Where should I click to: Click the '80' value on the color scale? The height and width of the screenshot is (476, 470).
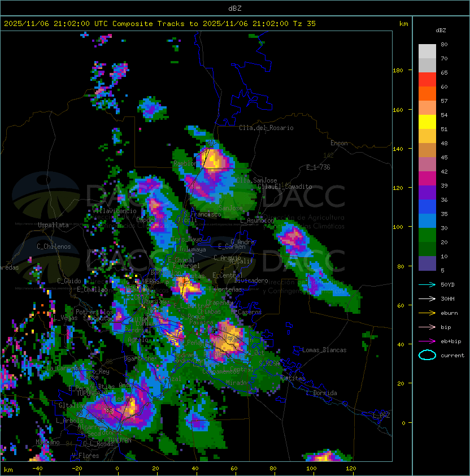point(444,44)
